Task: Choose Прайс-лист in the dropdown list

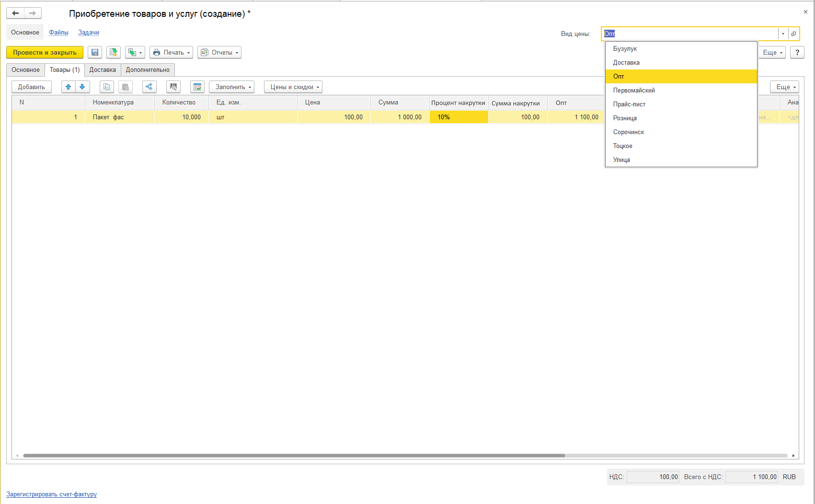Action: 629,104
